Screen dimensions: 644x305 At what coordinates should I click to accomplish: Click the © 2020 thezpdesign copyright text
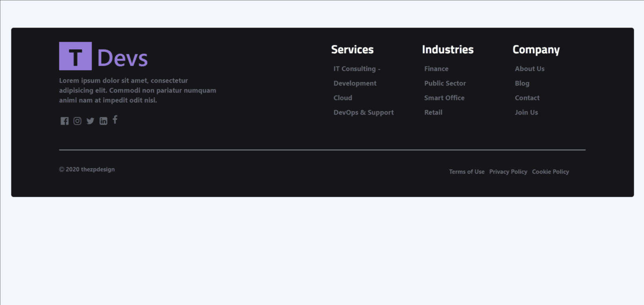87,169
